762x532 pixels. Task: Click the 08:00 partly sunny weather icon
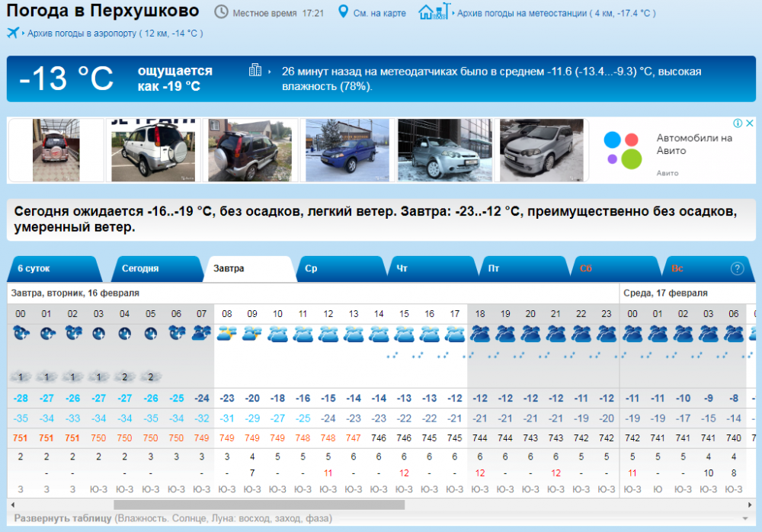226,333
